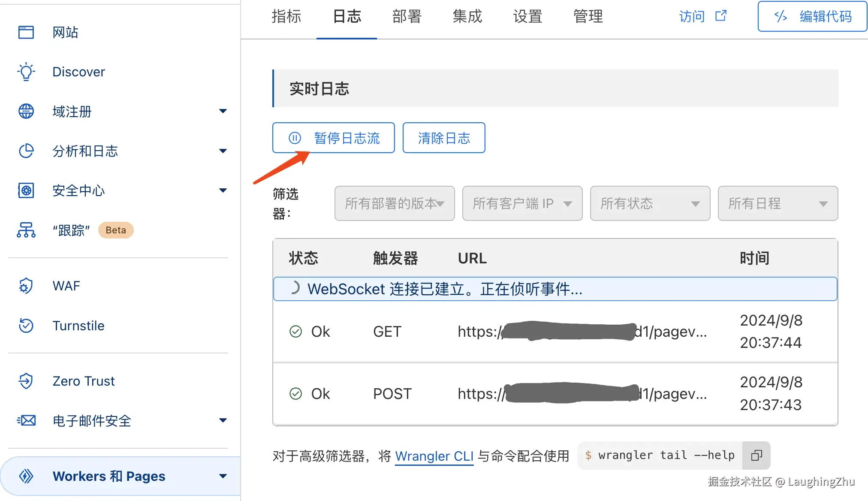Screen dimensions: 868x501
Task: Click the Turnstile checkmark icon
Action: (26, 326)
